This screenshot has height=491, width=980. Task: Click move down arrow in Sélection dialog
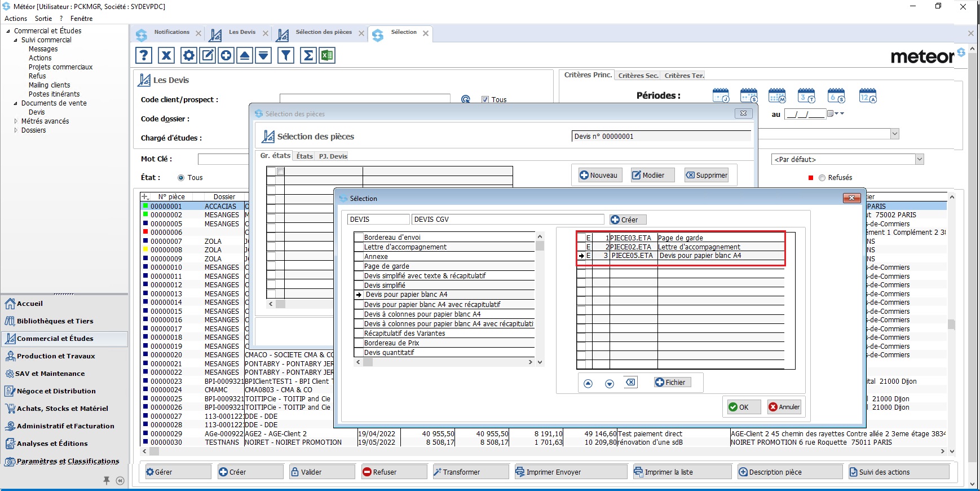(x=610, y=383)
